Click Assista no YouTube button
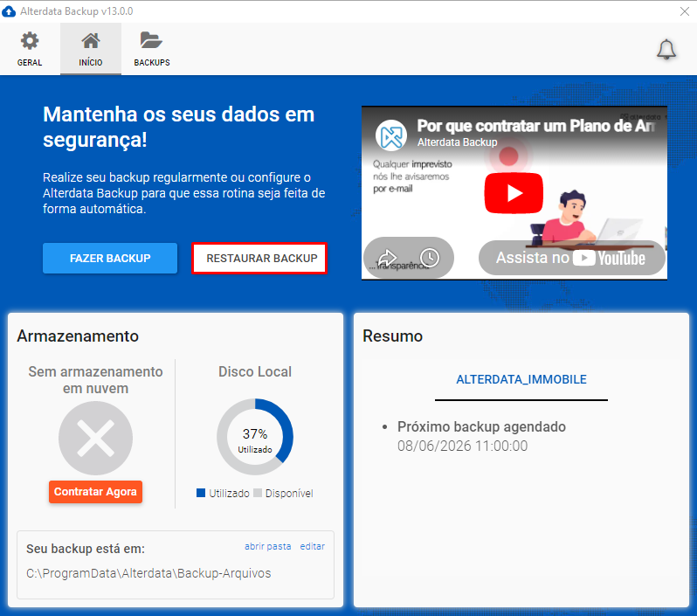Screen dimensions: 697x616 click(571, 258)
